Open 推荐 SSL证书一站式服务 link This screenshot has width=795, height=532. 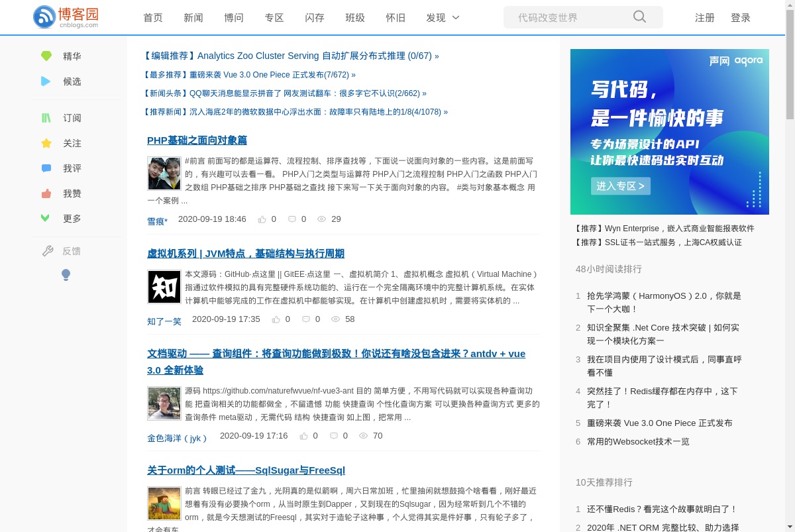click(658, 242)
